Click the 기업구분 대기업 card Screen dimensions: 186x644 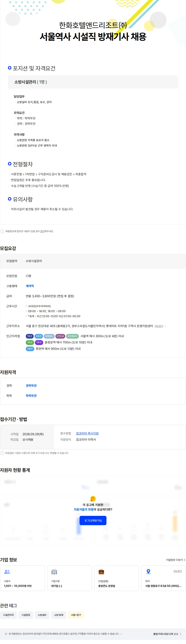click(69, 578)
